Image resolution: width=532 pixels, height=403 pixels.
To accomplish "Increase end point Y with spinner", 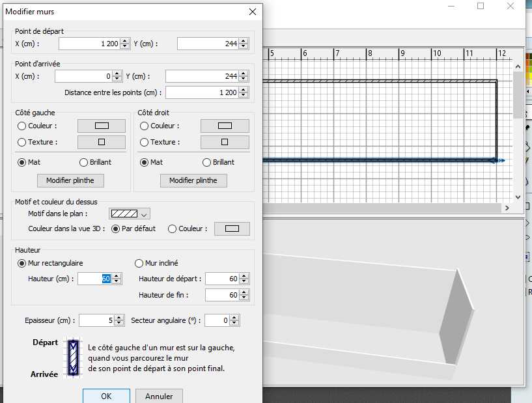I will point(244,74).
